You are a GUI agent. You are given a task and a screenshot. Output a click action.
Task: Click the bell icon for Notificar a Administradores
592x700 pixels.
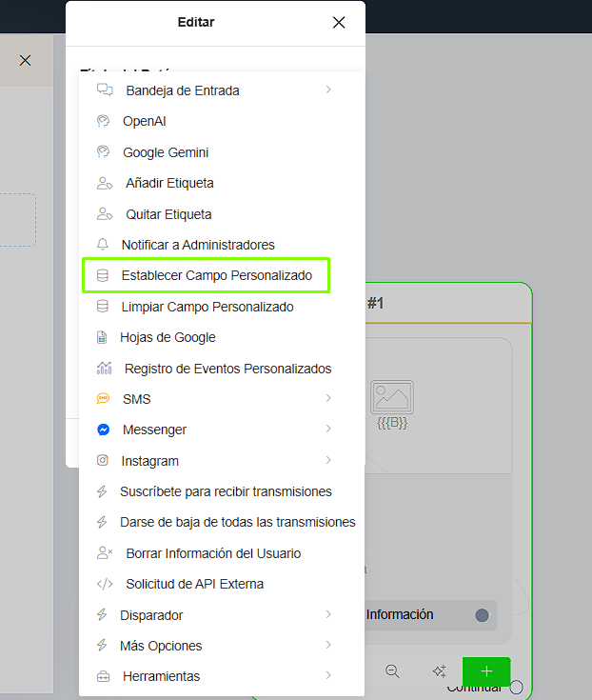tap(103, 244)
